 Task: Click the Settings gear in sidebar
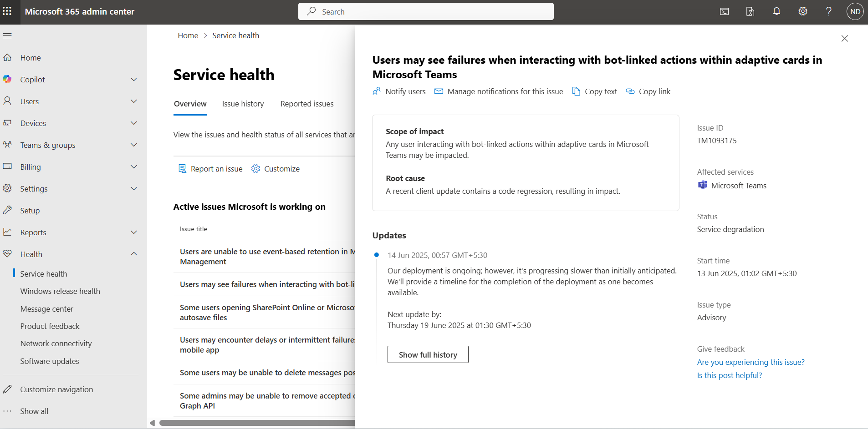pos(7,188)
